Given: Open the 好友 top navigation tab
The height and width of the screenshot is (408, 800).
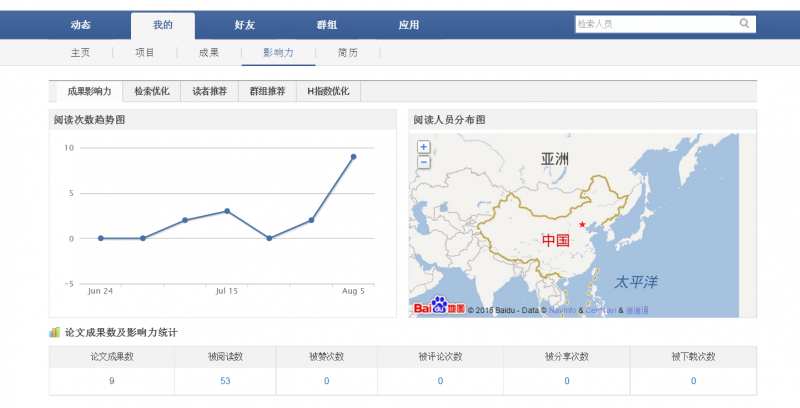Looking at the screenshot, I should coord(244,25).
